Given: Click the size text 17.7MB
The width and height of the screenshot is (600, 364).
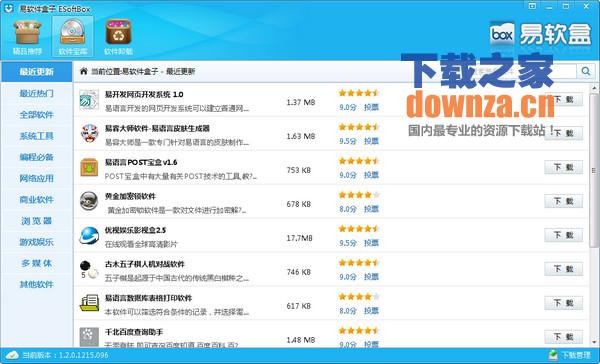Looking at the screenshot, I should click(300, 238).
